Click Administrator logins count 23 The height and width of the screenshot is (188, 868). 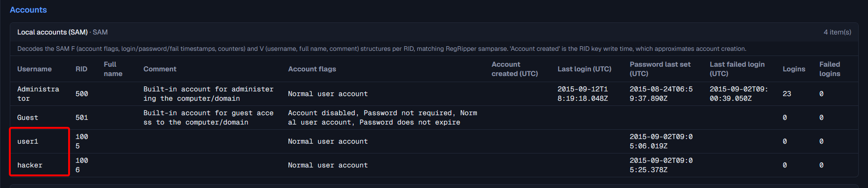point(787,94)
